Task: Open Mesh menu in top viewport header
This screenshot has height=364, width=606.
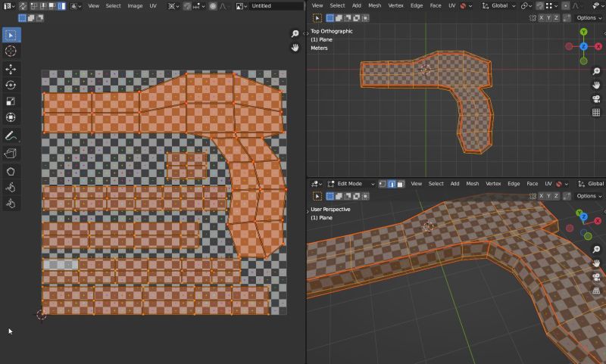Action: tap(374, 6)
